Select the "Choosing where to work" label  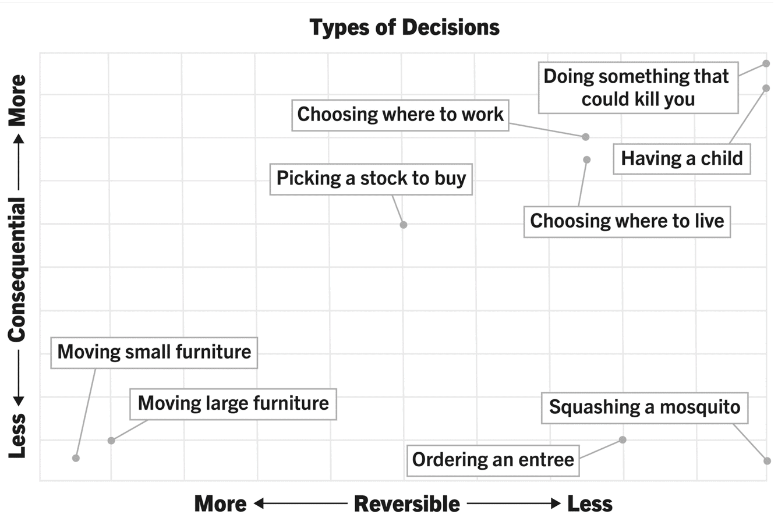(x=400, y=115)
